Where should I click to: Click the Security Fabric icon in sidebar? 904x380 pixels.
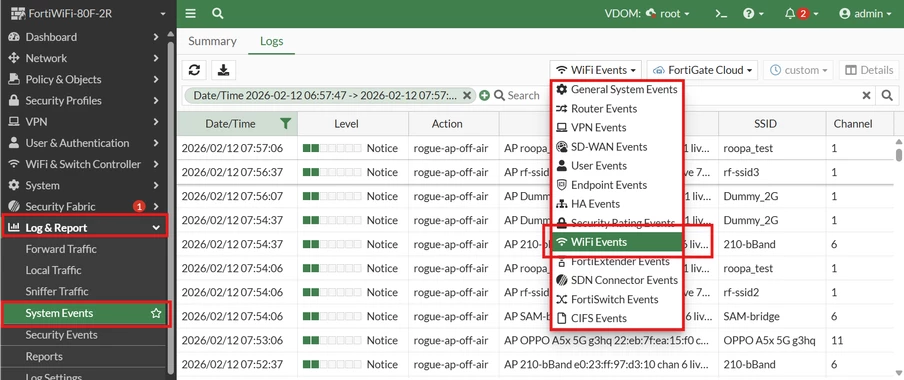point(14,206)
